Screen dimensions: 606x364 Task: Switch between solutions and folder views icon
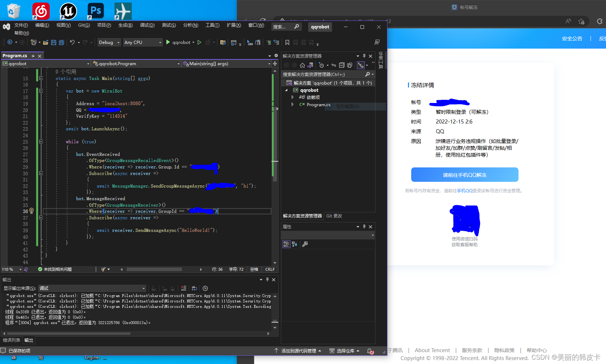click(310, 65)
